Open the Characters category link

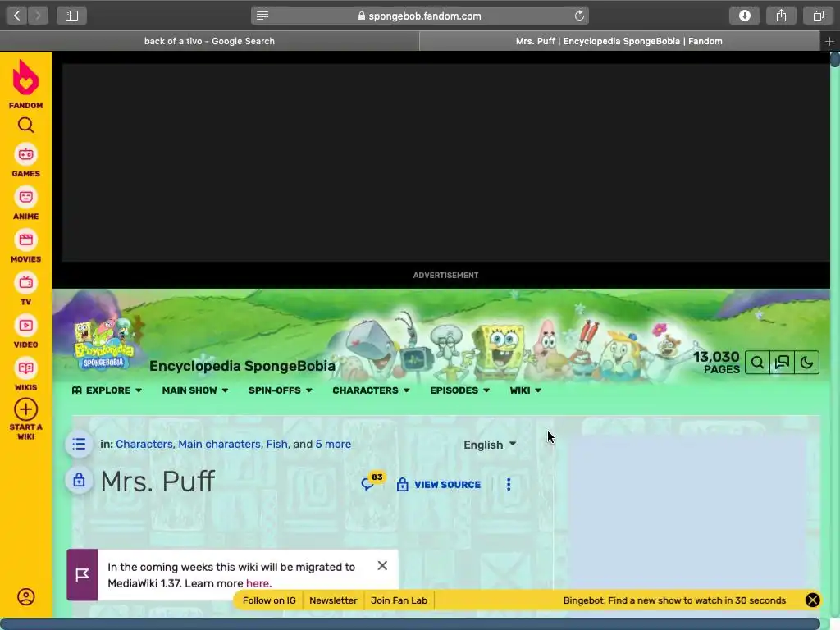(x=144, y=444)
